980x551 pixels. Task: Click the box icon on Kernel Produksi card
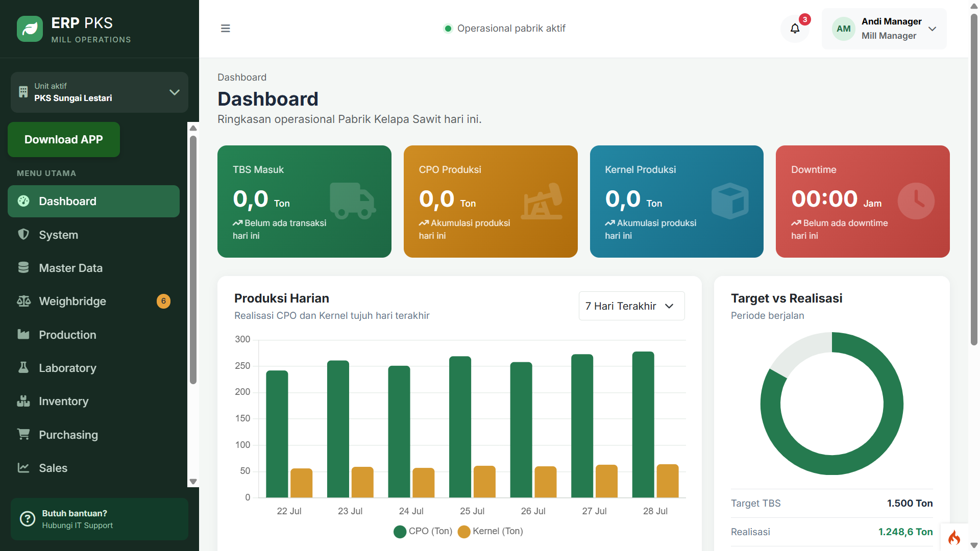click(x=730, y=201)
